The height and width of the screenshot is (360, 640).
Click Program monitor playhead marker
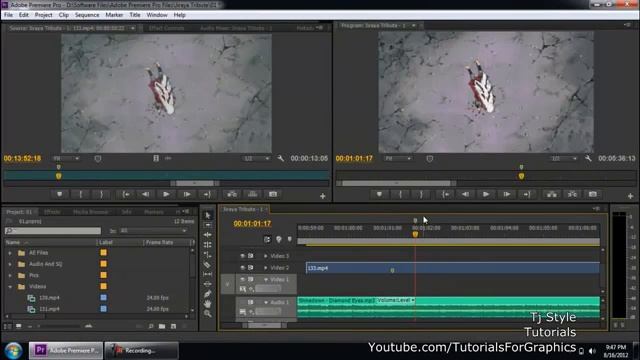[x=521, y=176]
